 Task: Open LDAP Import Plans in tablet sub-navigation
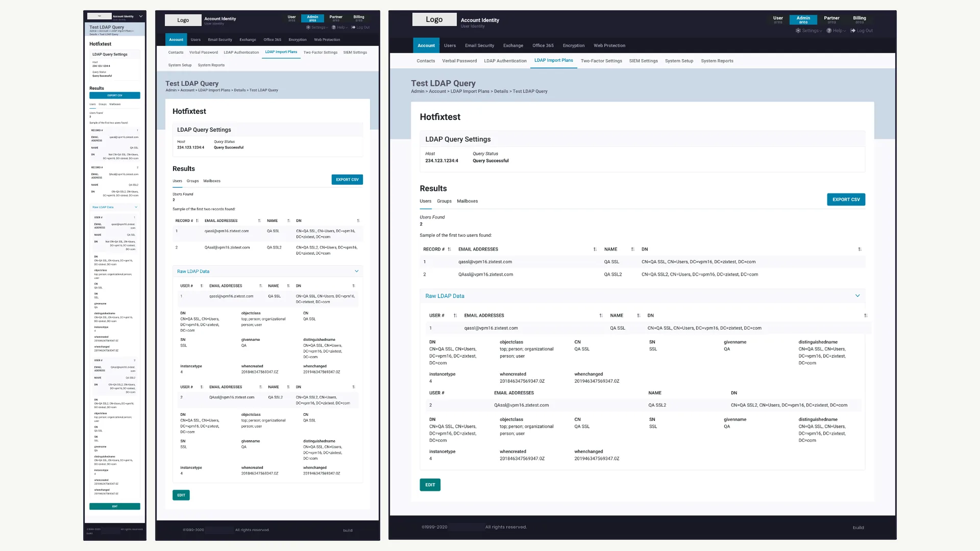click(281, 52)
